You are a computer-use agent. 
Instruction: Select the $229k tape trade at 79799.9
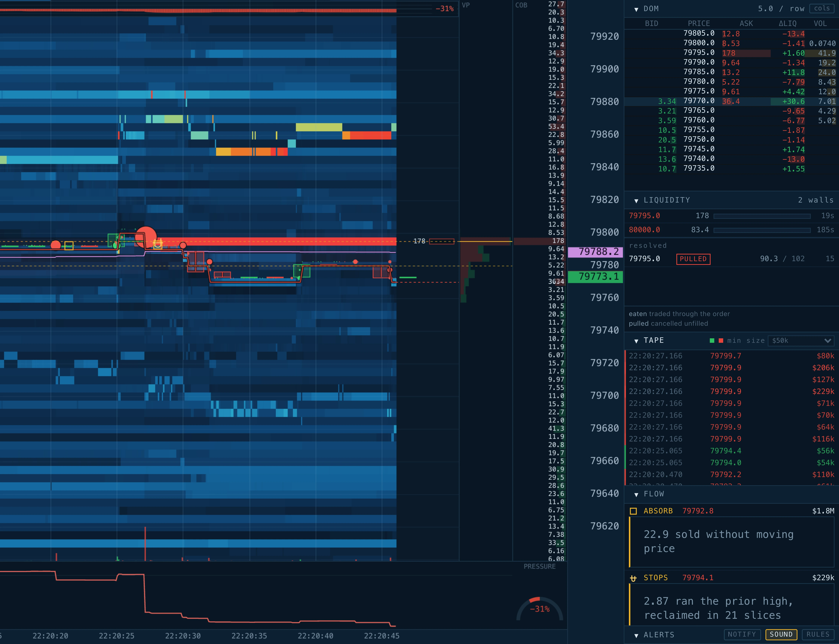click(x=731, y=392)
